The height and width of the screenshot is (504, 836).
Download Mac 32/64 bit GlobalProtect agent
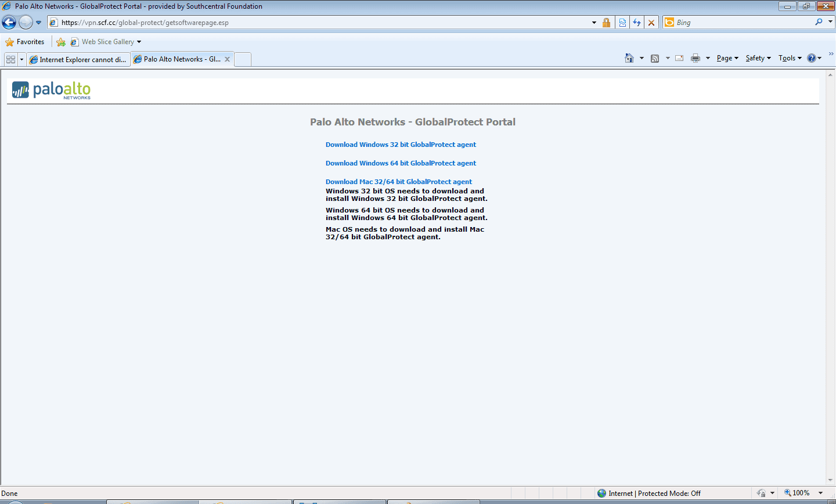[x=399, y=182]
